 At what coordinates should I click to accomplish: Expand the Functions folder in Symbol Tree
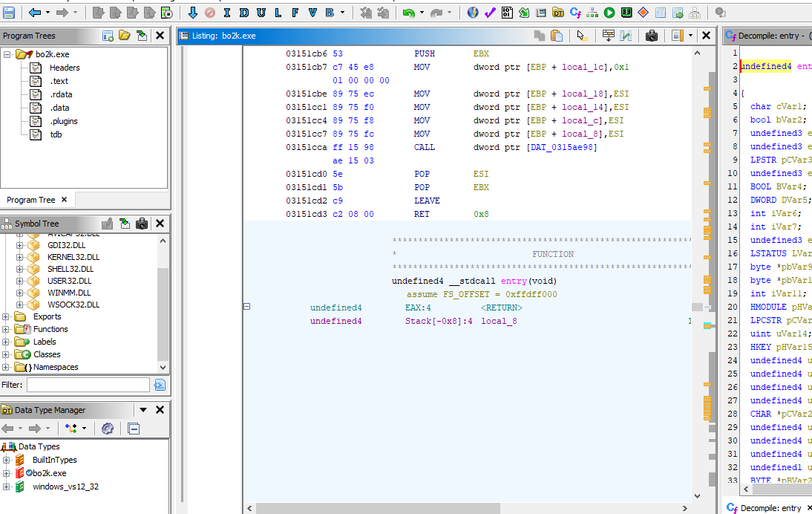coord(7,329)
